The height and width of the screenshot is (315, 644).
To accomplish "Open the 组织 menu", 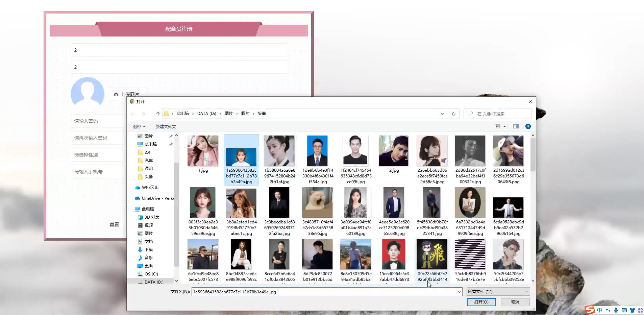I will pos(139,127).
